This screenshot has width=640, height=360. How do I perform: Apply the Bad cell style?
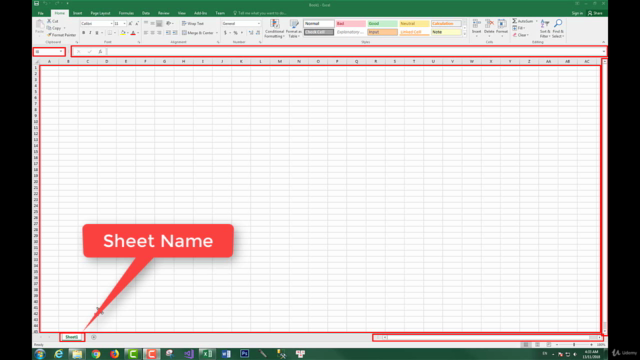[x=351, y=24]
